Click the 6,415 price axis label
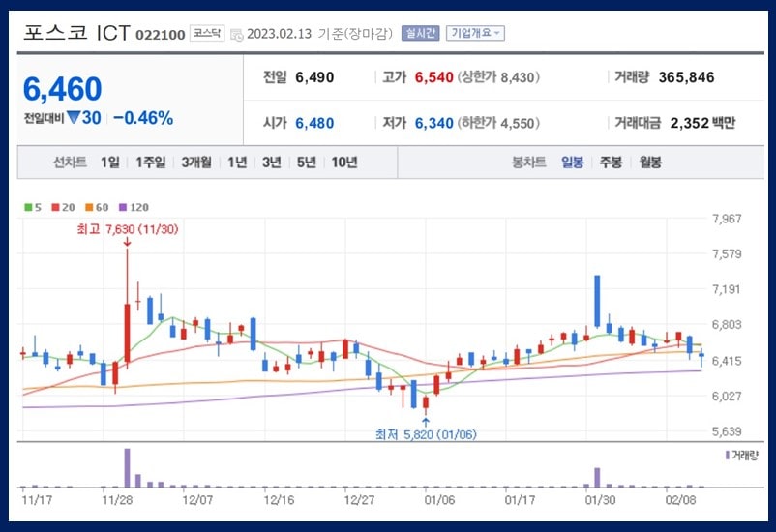 tap(727, 361)
